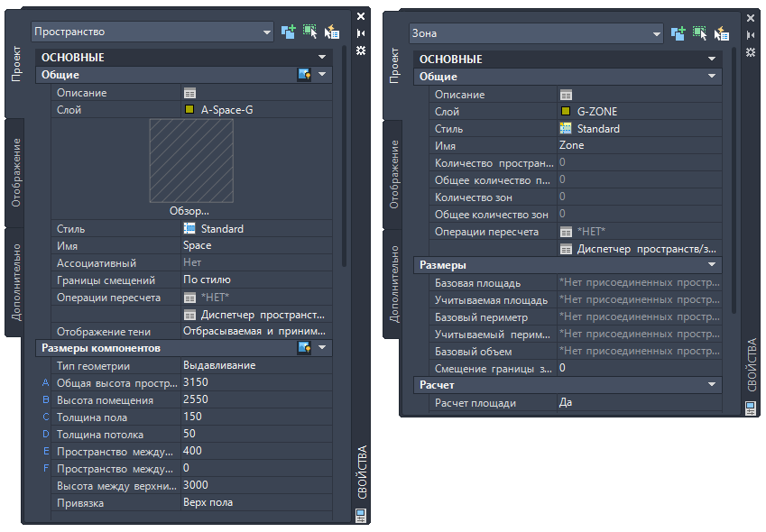Click the scrollbar in Пространство palette
766x532 pixels.
345,156
